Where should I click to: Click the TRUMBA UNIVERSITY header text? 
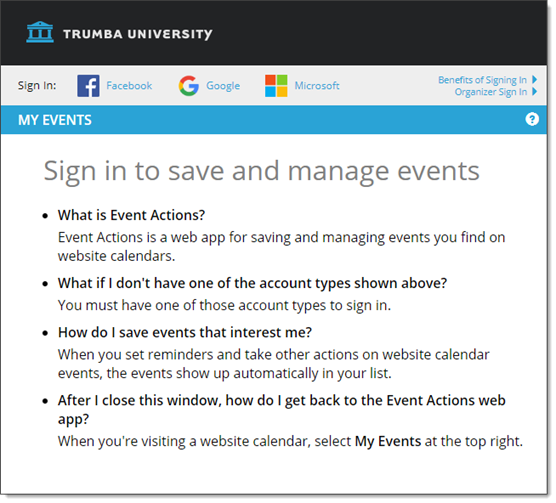click(138, 34)
